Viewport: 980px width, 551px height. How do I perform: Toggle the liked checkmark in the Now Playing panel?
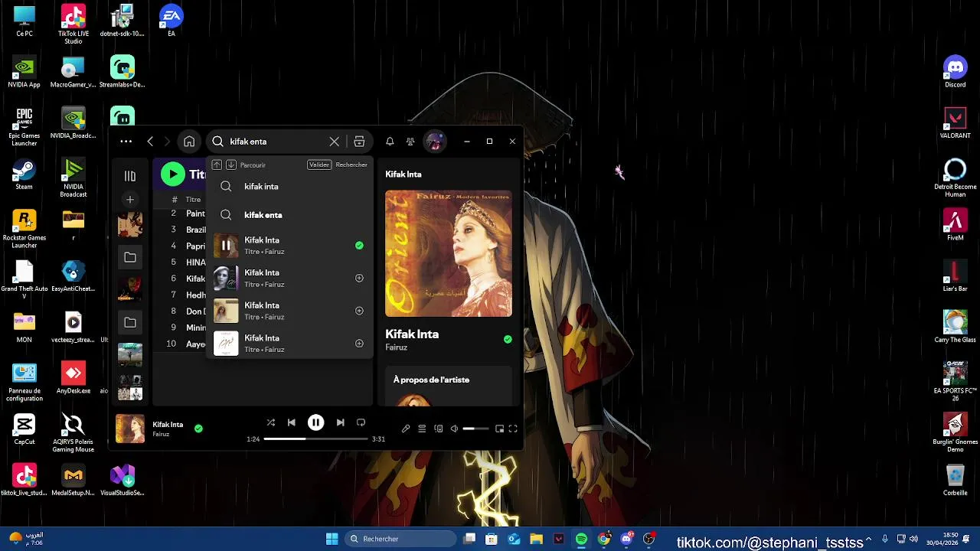pos(508,339)
